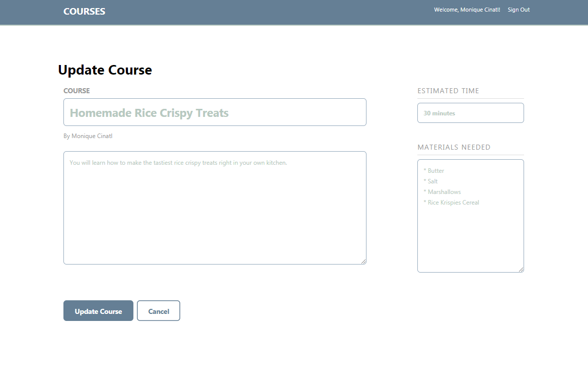The image size is (588, 392).
Task: Focus the Materials Needed text area
Action: coord(471,216)
